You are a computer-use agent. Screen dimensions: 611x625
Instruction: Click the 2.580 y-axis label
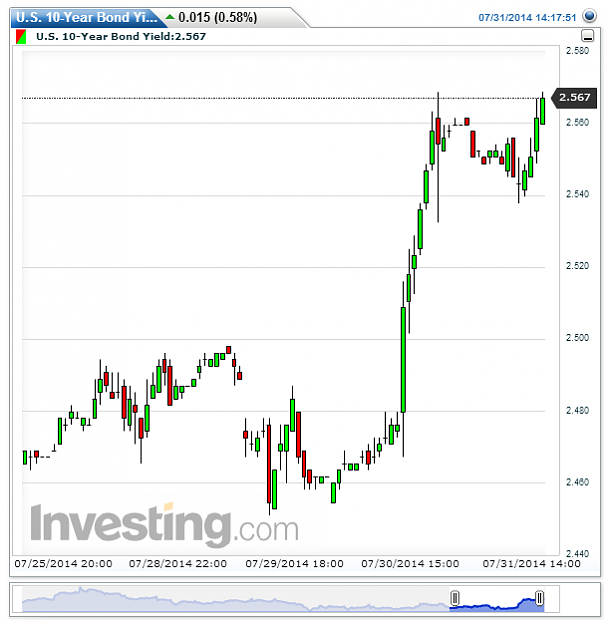[577, 51]
